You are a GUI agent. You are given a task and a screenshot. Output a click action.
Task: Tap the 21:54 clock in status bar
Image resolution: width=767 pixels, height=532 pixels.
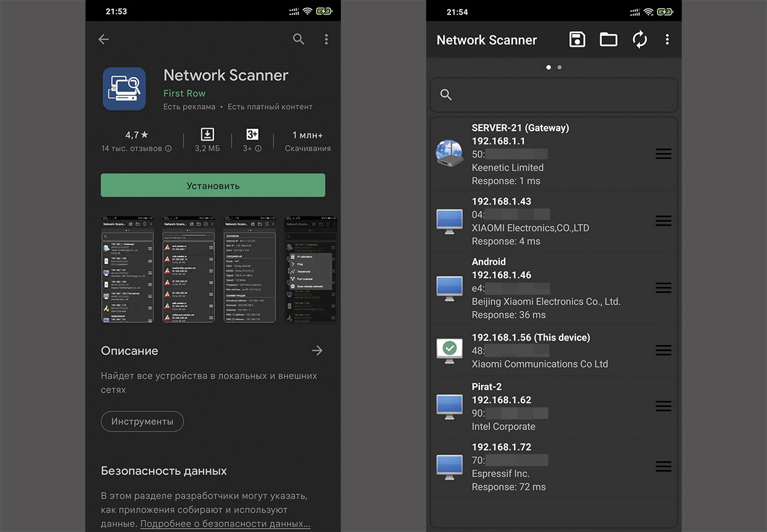pyautogui.click(x=457, y=12)
